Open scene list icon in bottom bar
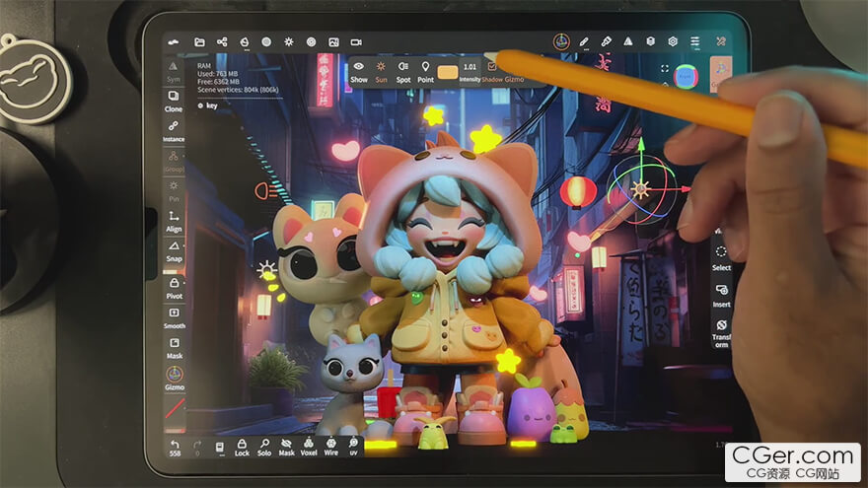 pos(220,449)
